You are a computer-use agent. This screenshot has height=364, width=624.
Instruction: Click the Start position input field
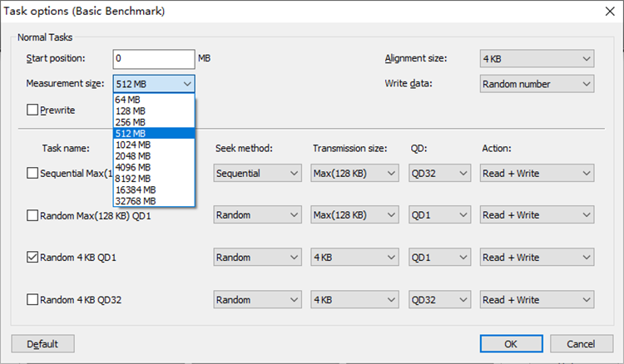click(154, 59)
